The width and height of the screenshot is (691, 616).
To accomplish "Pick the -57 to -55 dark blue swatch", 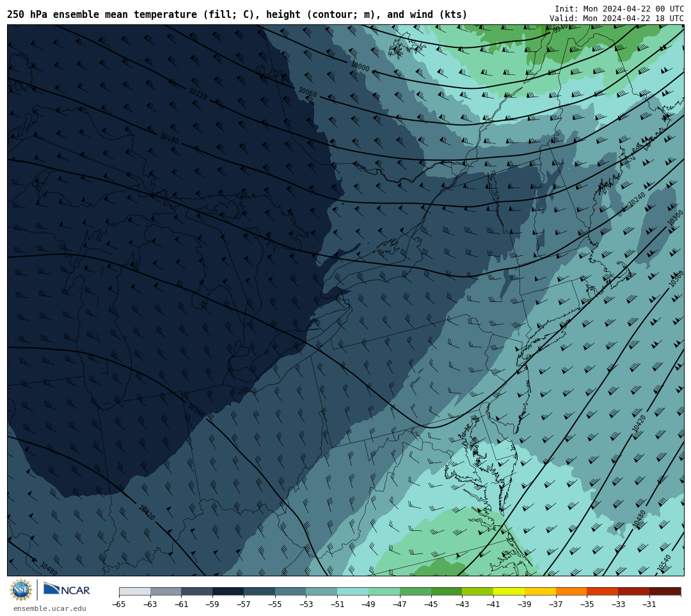I will (260, 591).
